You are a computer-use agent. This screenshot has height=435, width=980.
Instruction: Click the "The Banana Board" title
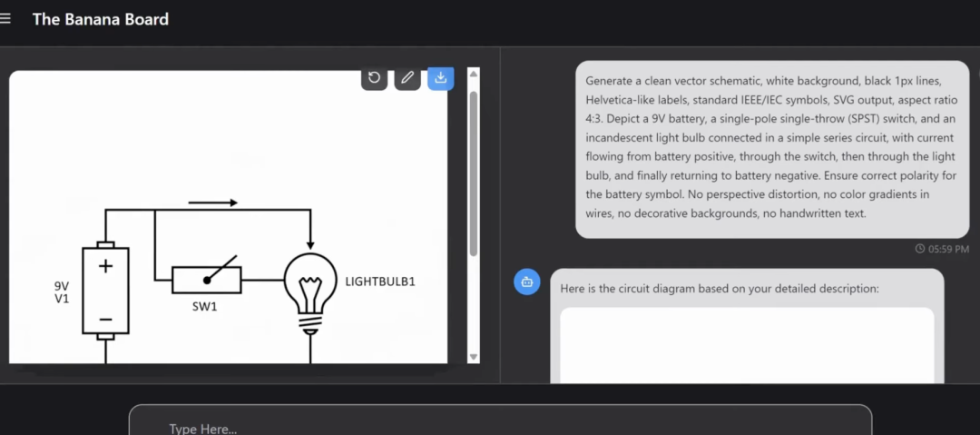[100, 19]
